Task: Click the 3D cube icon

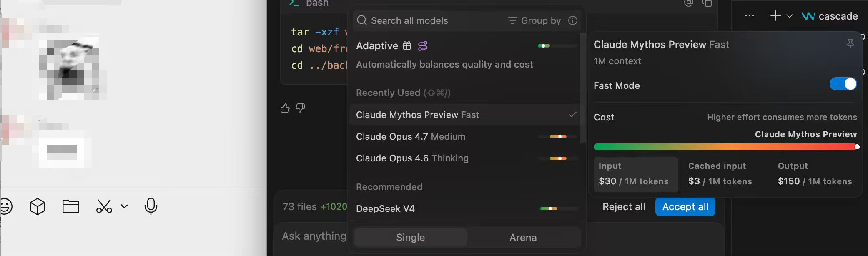Action: [38, 206]
